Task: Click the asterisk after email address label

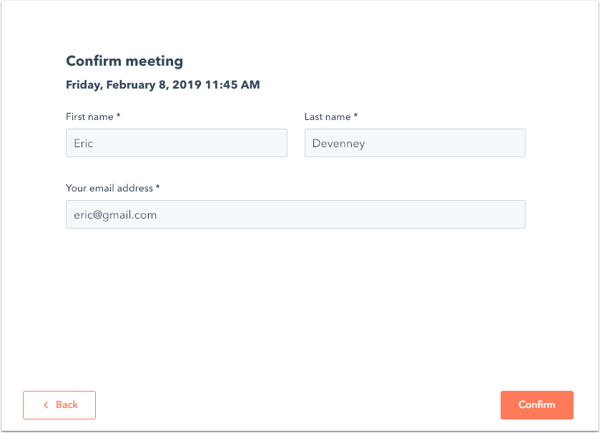Action: (158, 187)
